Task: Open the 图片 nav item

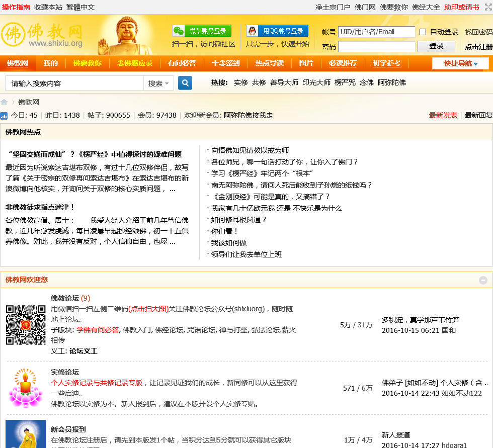Action: (306, 63)
